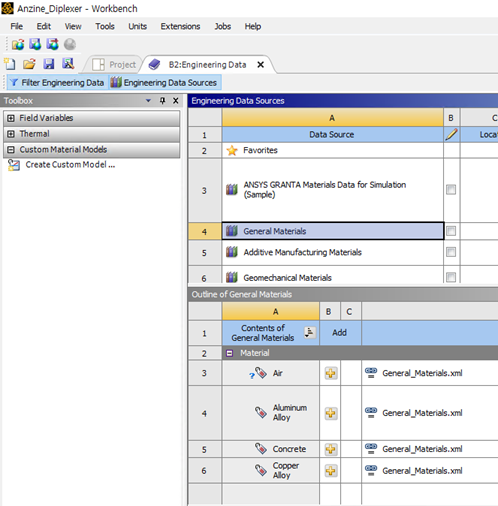Click the second blue refresh toolbar icon
Screen dimensions: 498x506
[x=35, y=44]
